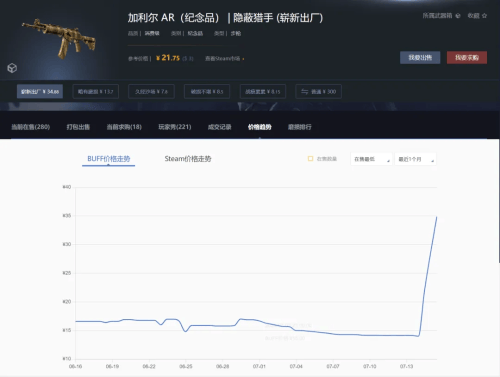The image size is (500, 377).
Task: Select the 崭新出厂 ¥34.88 wear option
Action: pos(40,91)
